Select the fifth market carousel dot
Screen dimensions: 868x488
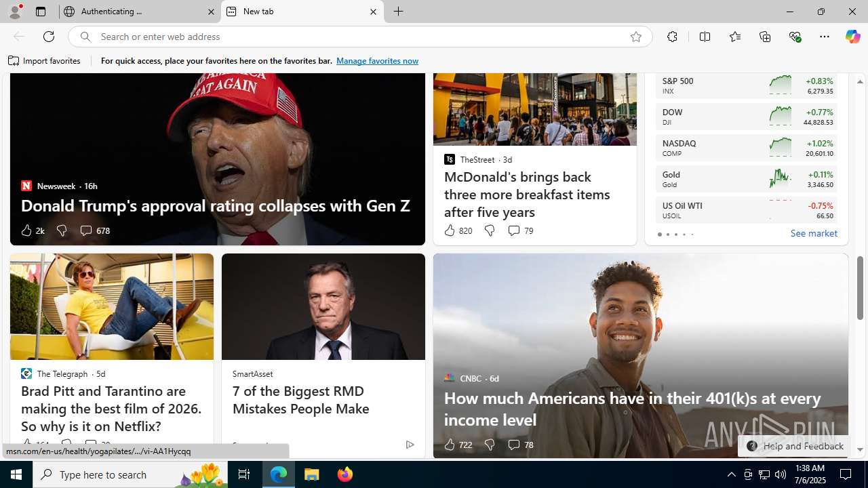[x=692, y=235]
